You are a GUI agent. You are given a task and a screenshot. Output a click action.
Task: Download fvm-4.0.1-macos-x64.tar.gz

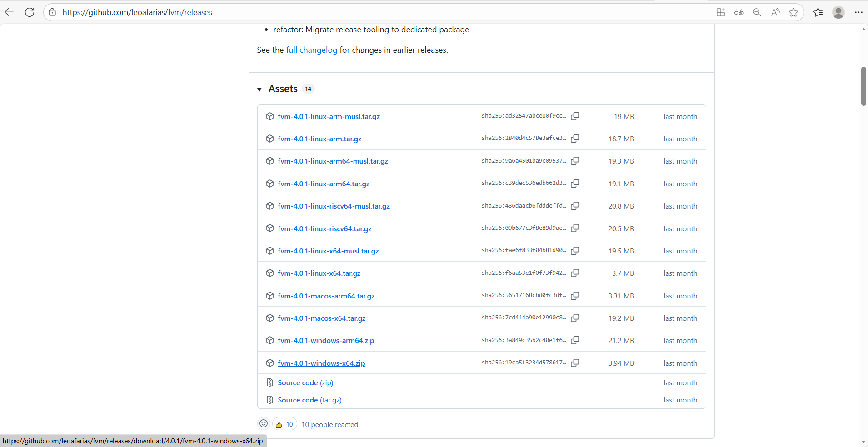pyautogui.click(x=322, y=318)
